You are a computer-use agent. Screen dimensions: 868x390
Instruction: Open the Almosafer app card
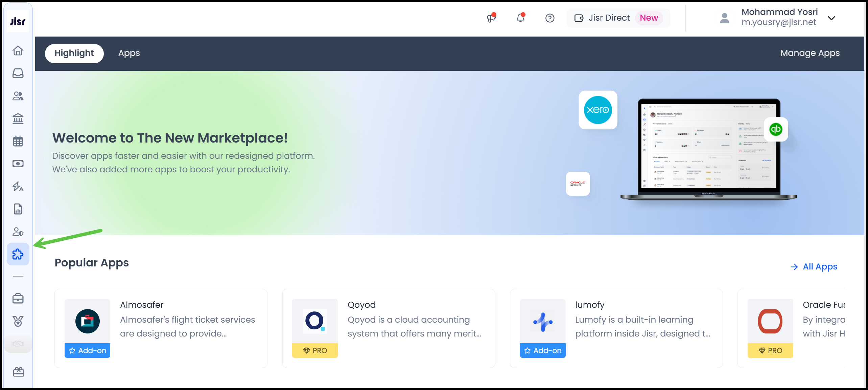click(x=161, y=328)
